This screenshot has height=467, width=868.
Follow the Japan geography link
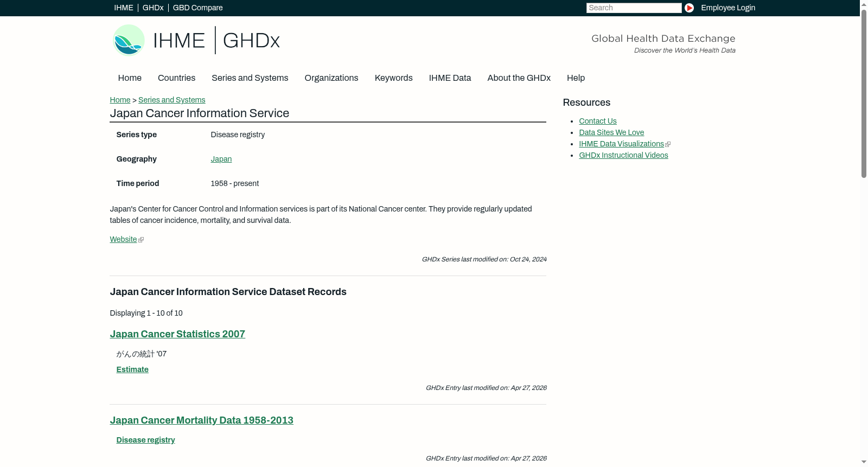click(221, 159)
